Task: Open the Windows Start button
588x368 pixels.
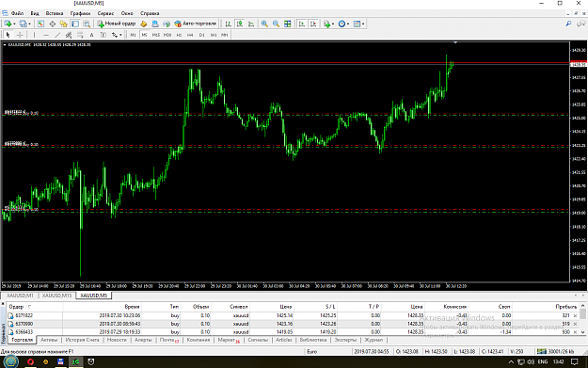Action: pos(10,361)
